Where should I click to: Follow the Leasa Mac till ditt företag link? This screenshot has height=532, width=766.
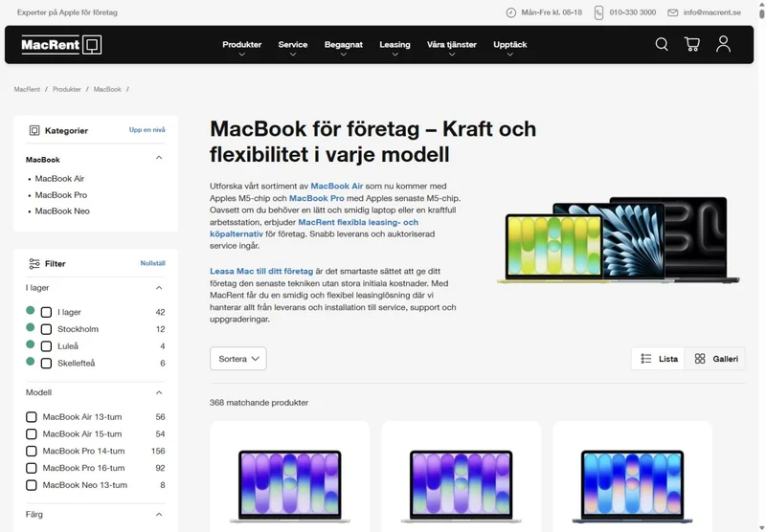coord(261,271)
